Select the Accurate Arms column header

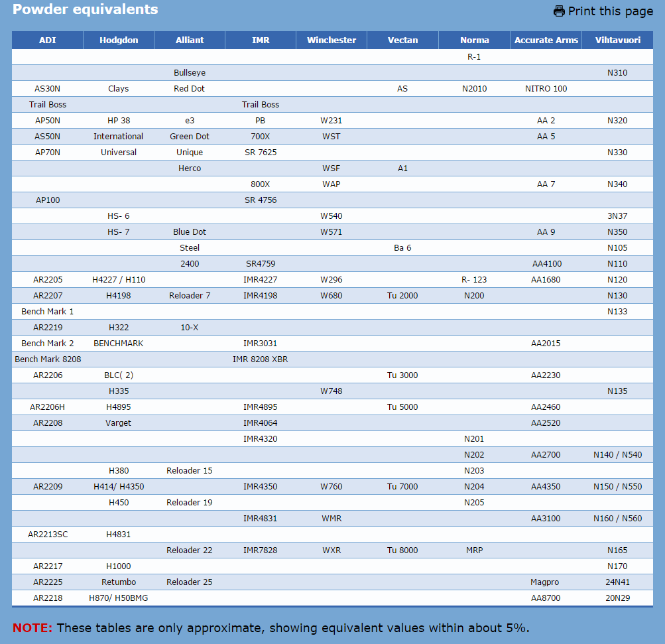[x=546, y=40]
